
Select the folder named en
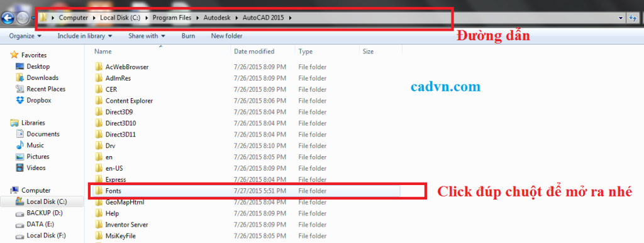pos(109,157)
